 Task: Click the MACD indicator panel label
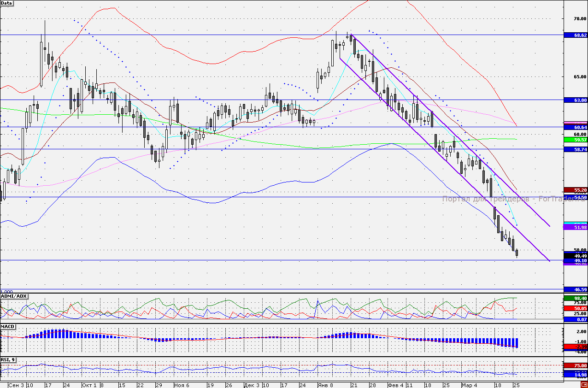point(8,326)
